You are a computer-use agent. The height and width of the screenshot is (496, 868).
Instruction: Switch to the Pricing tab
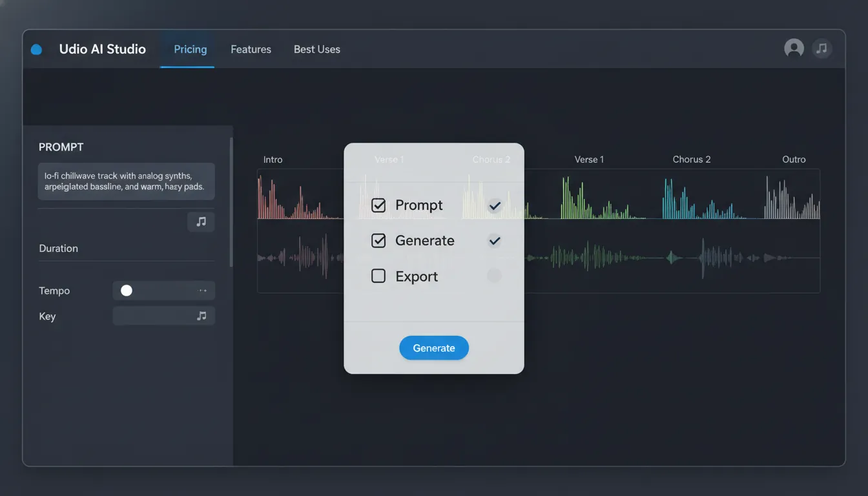coord(191,49)
